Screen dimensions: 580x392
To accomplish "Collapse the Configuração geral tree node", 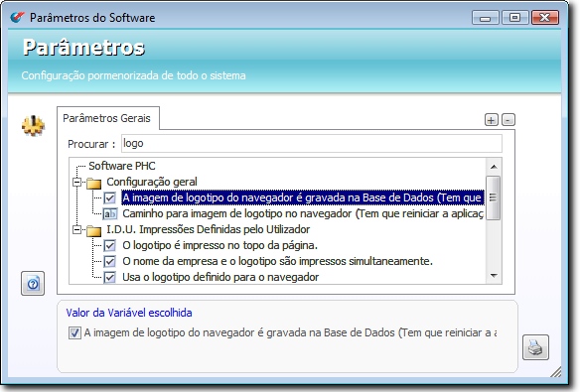I will [x=76, y=183].
